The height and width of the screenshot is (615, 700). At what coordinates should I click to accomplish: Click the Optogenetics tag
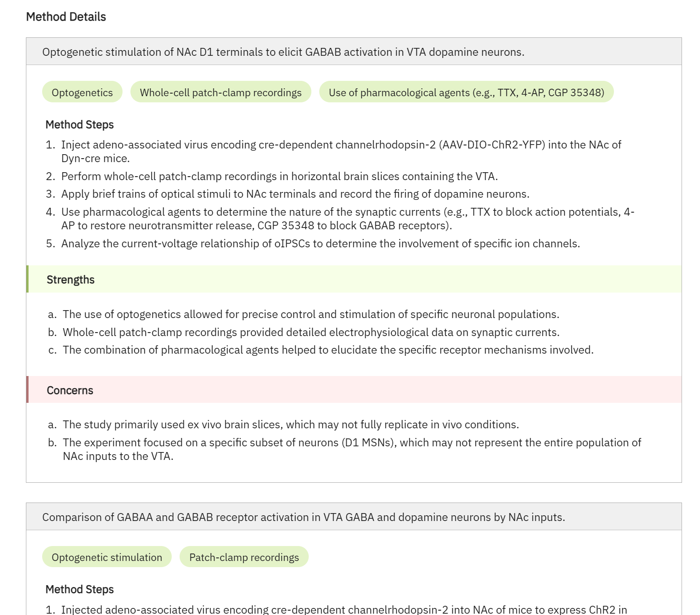coord(82,92)
